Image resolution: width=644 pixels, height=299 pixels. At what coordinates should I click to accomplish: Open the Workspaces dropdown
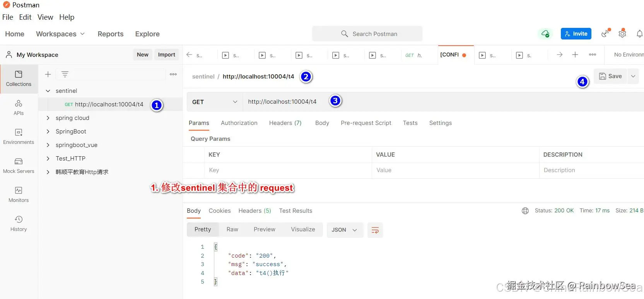pos(60,34)
